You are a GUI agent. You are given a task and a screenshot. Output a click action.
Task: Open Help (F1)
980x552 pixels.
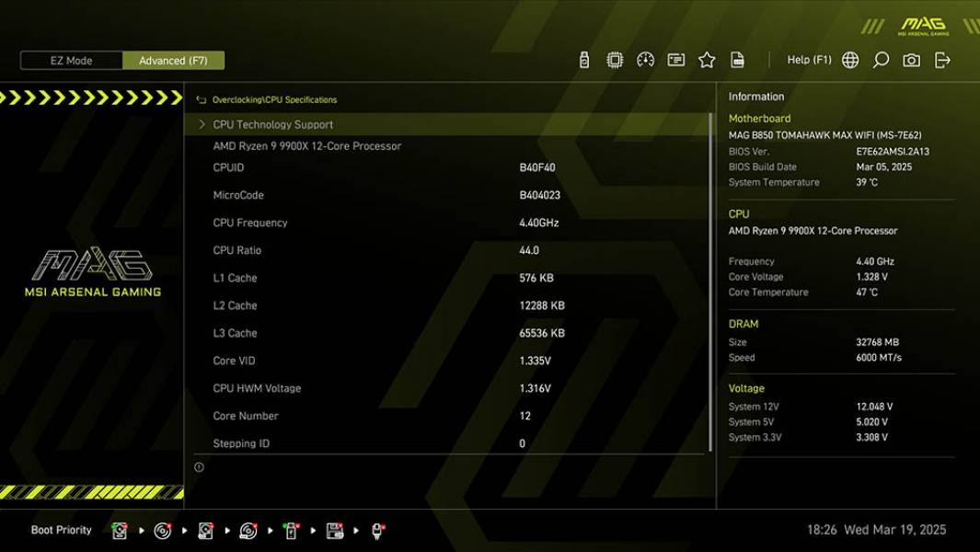(810, 60)
